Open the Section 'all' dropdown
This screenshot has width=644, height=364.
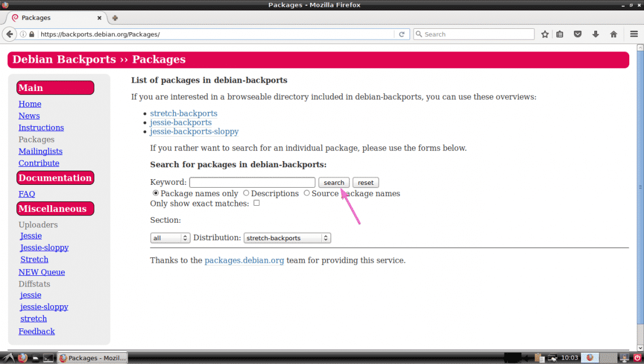(169, 237)
